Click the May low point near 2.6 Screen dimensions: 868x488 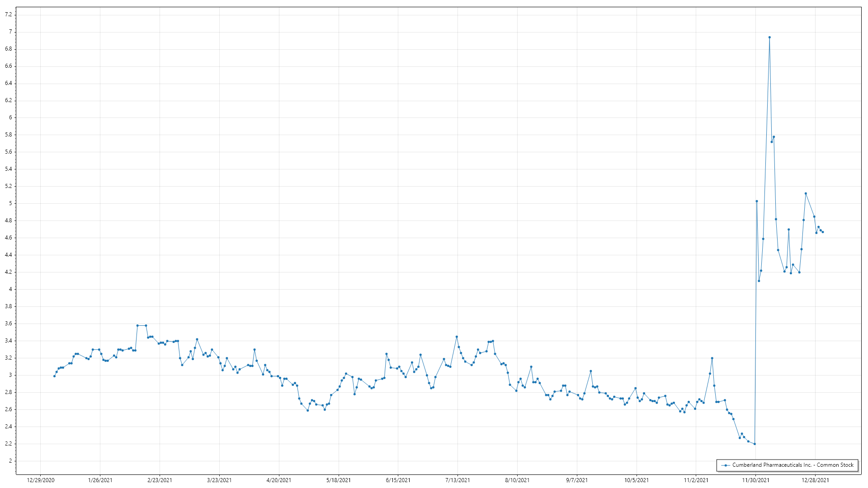click(307, 410)
